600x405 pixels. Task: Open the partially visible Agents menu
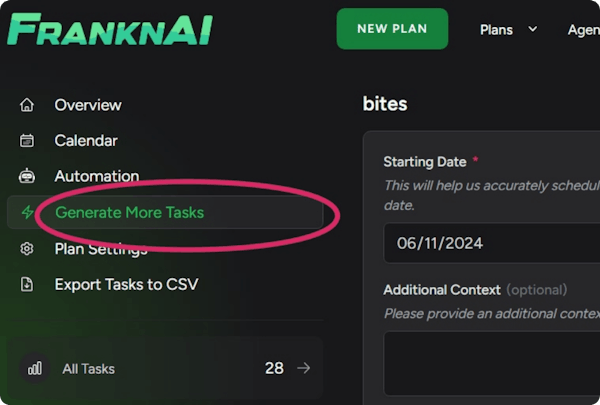[583, 29]
